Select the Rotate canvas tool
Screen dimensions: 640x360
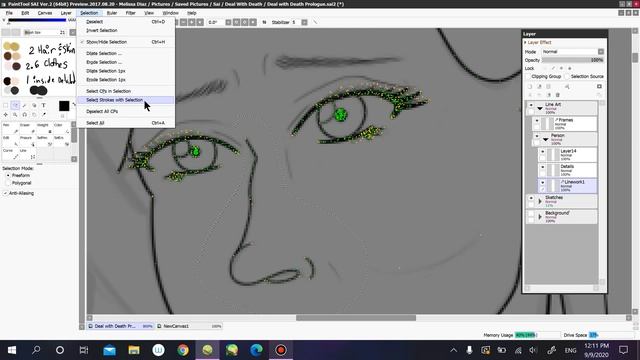click(24, 115)
